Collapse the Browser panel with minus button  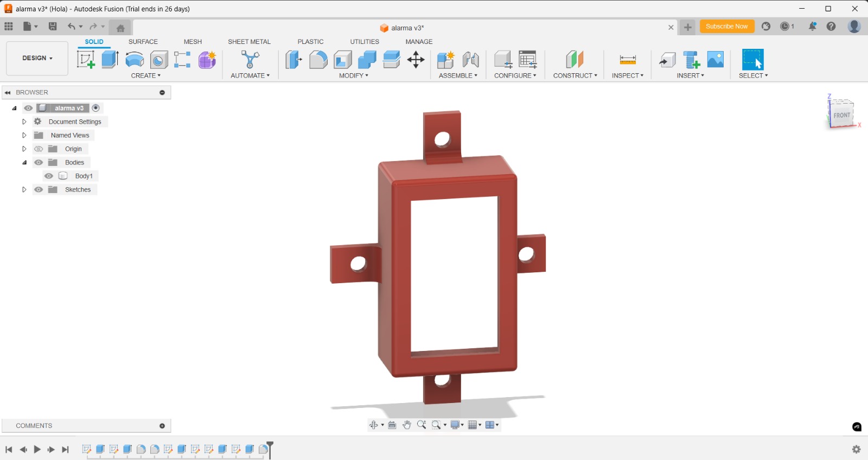pyautogui.click(x=162, y=92)
